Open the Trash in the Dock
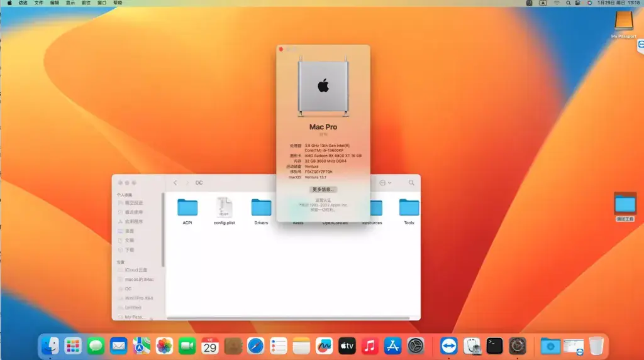 pyautogui.click(x=596, y=346)
